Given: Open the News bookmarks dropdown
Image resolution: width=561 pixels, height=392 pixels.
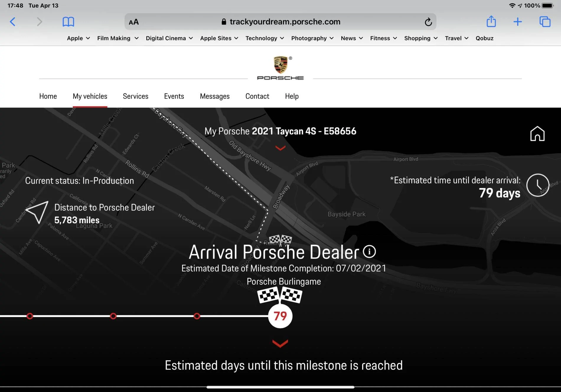Looking at the screenshot, I should point(352,38).
